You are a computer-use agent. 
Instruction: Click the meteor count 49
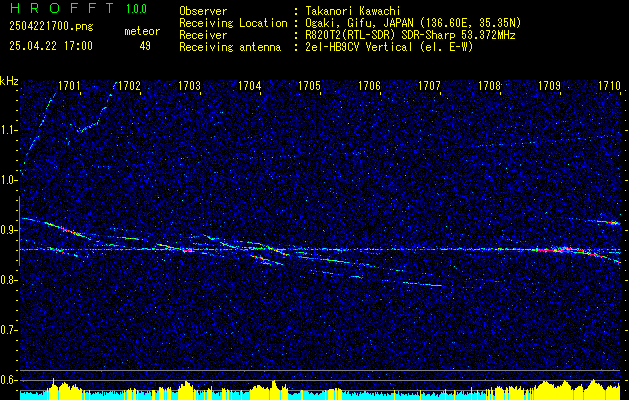[x=145, y=46]
